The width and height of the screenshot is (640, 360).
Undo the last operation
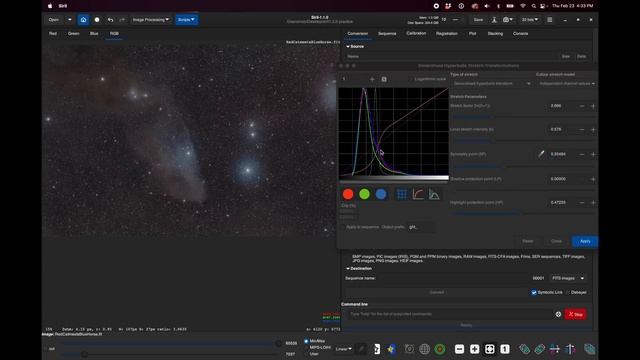[x=110, y=20]
